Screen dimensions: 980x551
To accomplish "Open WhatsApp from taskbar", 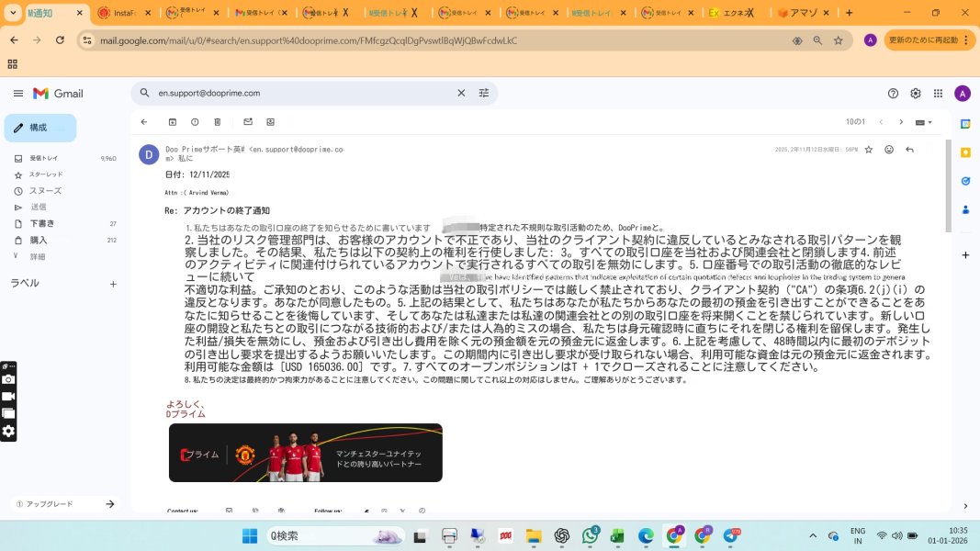I will [590, 535].
